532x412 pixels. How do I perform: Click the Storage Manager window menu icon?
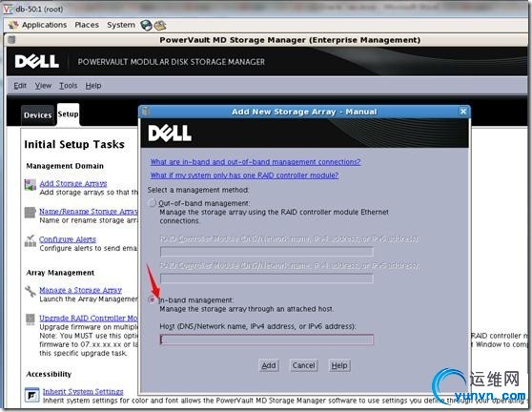click(x=11, y=40)
